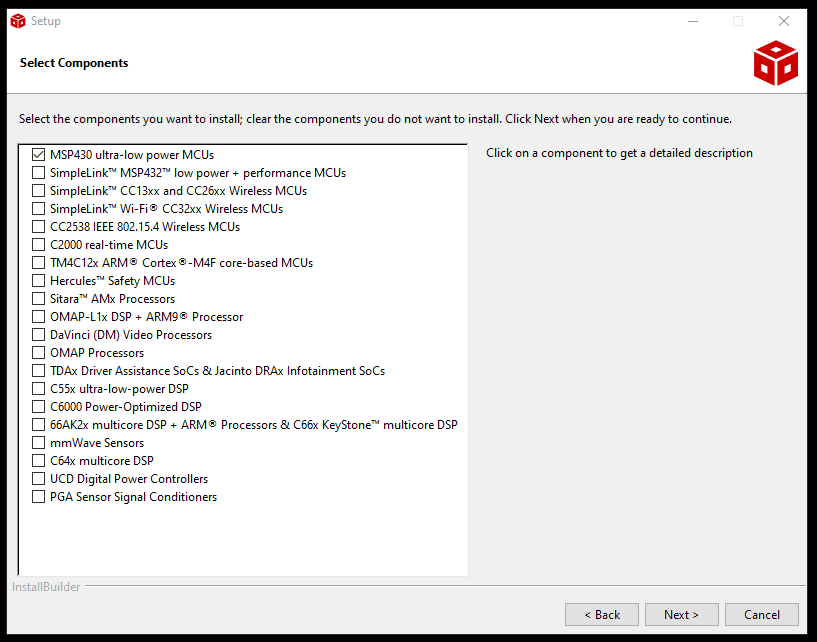
Task: Highlight PGA Sensor Signal Conditioners item
Action: click(133, 497)
